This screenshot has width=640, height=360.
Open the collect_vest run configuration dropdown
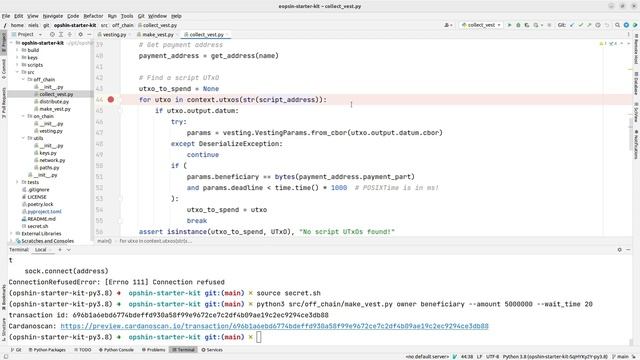tap(481, 25)
